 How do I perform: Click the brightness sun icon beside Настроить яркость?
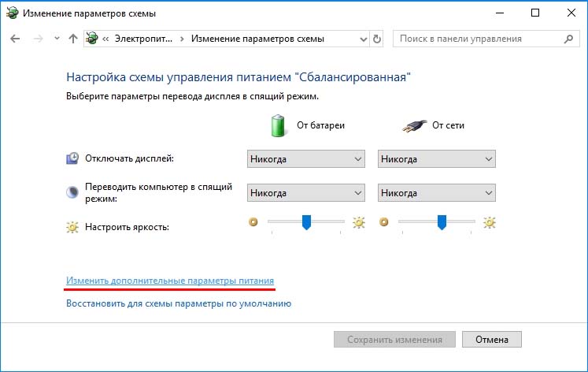tap(72, 227)
